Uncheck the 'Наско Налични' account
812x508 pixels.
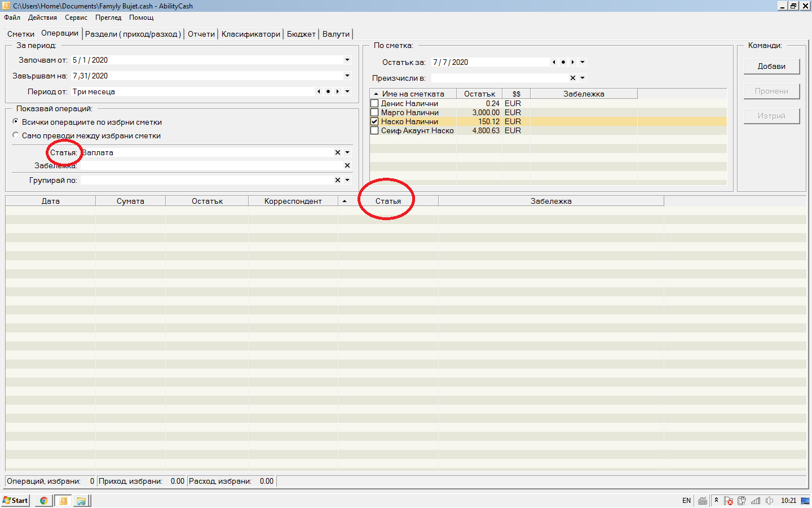374,121
